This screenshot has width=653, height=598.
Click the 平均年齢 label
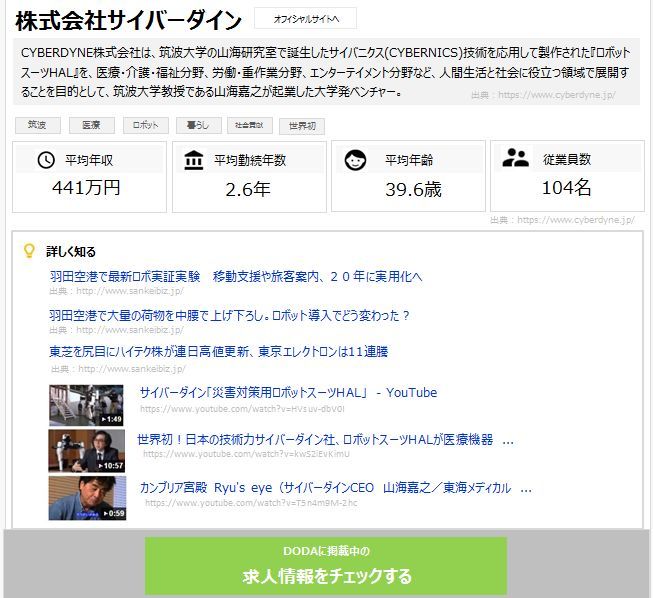pyautogui.click(x=409, y=160)
